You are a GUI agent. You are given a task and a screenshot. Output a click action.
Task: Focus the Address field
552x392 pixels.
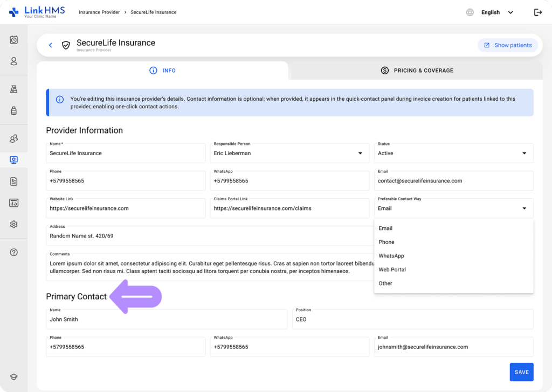click(x=210, y=236)
